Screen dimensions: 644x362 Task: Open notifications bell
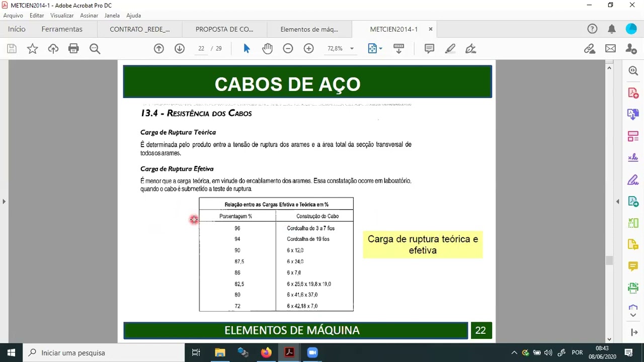(612, 29)
